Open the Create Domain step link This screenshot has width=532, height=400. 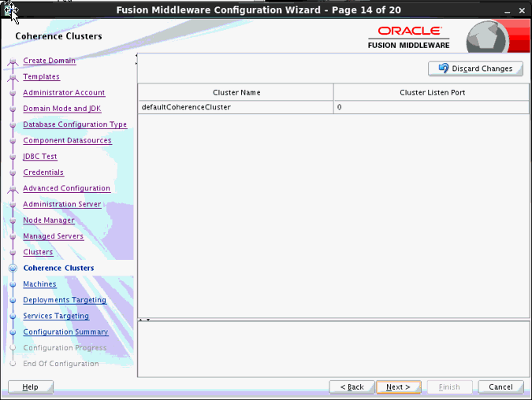point(49,61)
